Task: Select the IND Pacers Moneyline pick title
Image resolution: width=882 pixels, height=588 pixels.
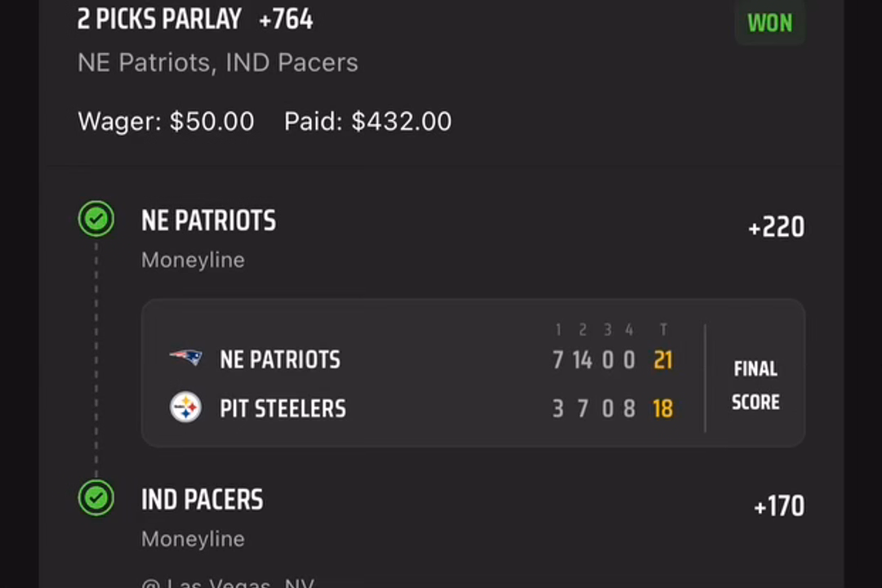Action: pyautogui.click(x=202, y=500)
